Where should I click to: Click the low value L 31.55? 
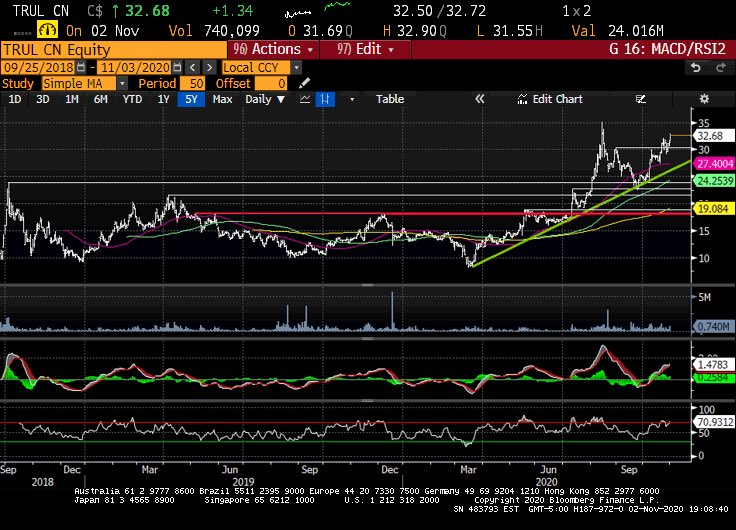(x=509, y=31)
